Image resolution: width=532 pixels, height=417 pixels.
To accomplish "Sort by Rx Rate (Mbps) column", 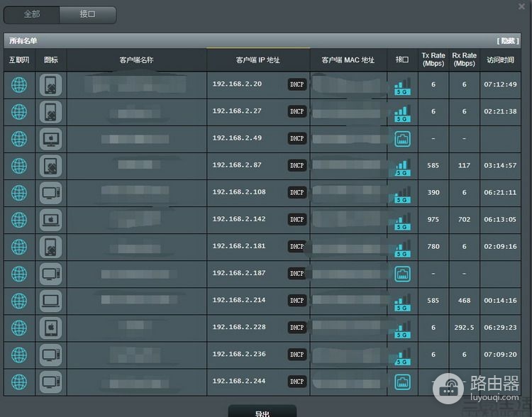I will 464,60.
